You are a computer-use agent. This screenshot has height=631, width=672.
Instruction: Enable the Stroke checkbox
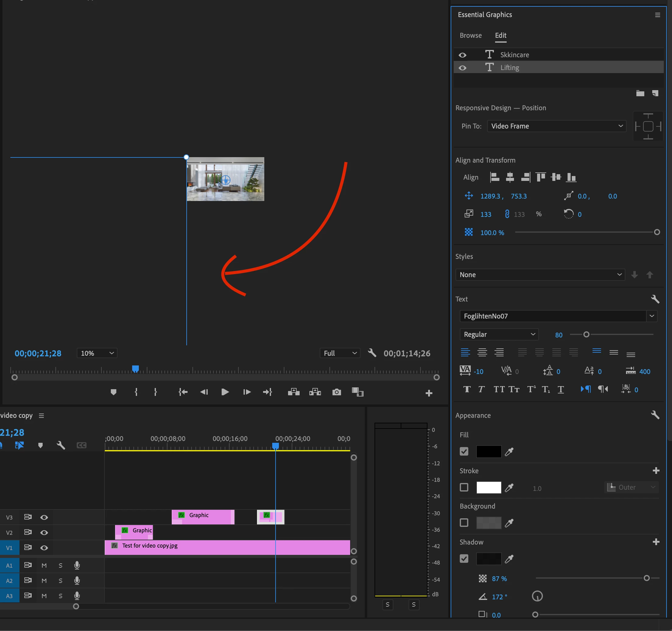[464, 487]
